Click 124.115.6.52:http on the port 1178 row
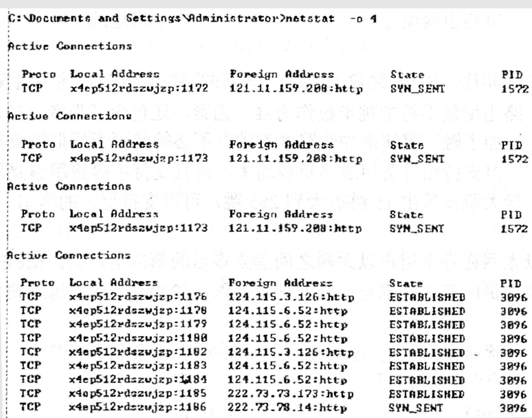Viewport: 532px width, 418px height. point(288,311)
